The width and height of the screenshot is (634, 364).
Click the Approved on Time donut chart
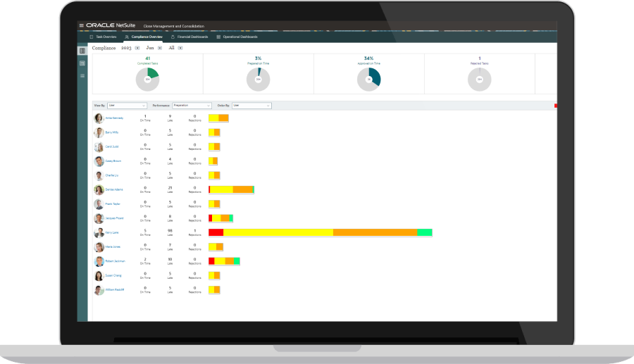click(x=368, y=79)
